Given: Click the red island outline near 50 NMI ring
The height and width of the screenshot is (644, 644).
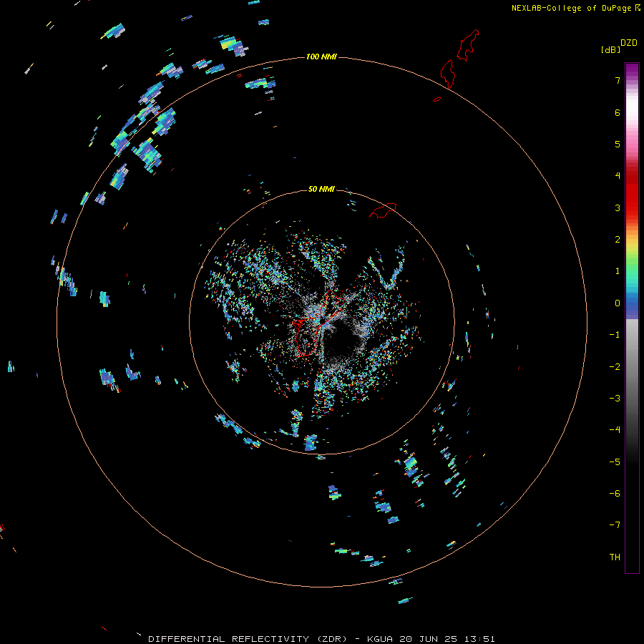Looking at the screenshot, I should click(x=383, y=210).
